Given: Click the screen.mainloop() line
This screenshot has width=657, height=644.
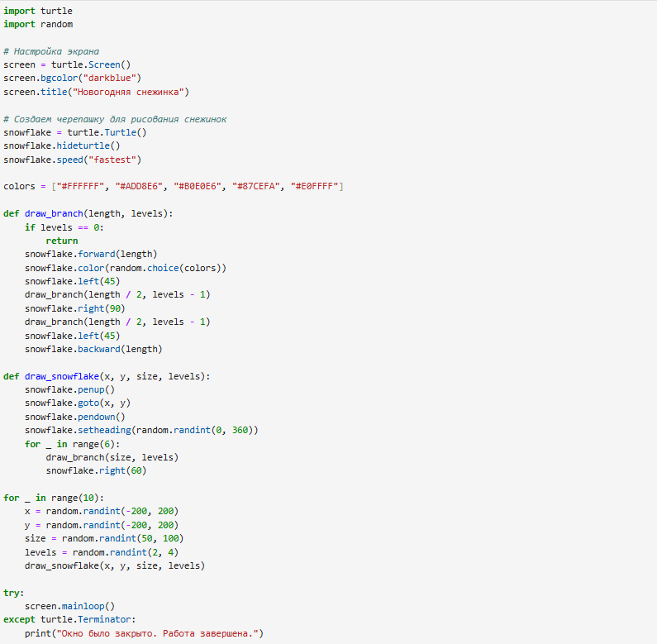Looking at the screenshot, I should point(69,607).
